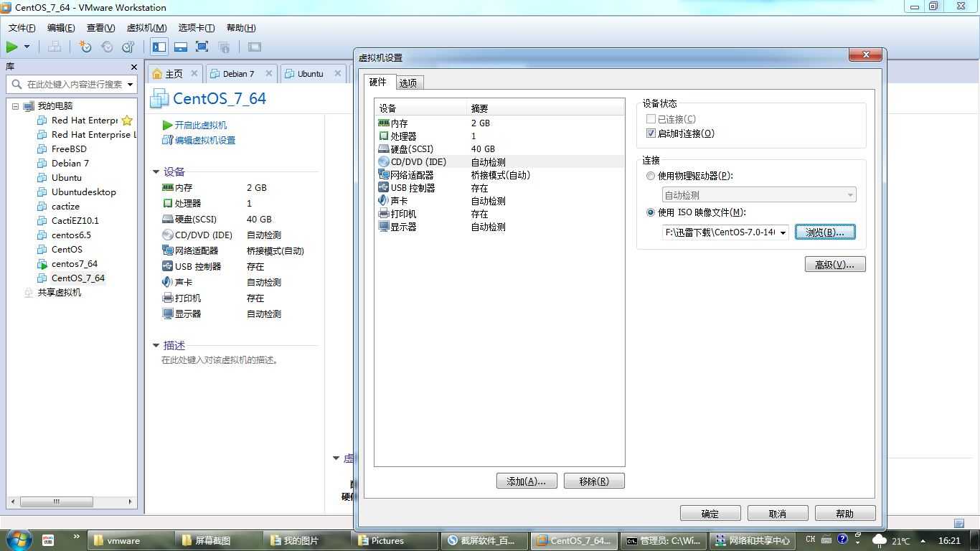
Task: Select USB 控制器 row in hardware list
Action: (x=499, y=188)
